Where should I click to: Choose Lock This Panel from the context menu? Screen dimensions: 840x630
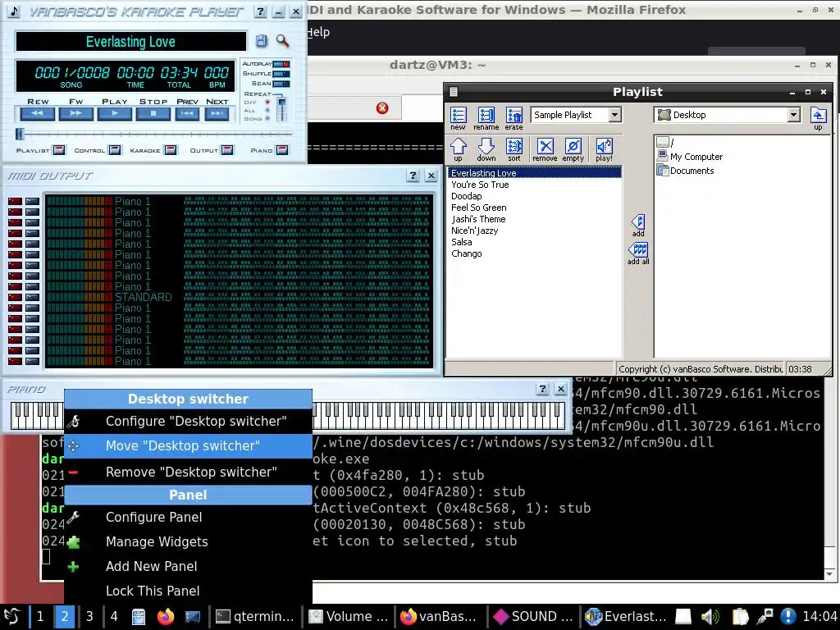[188, 591]
